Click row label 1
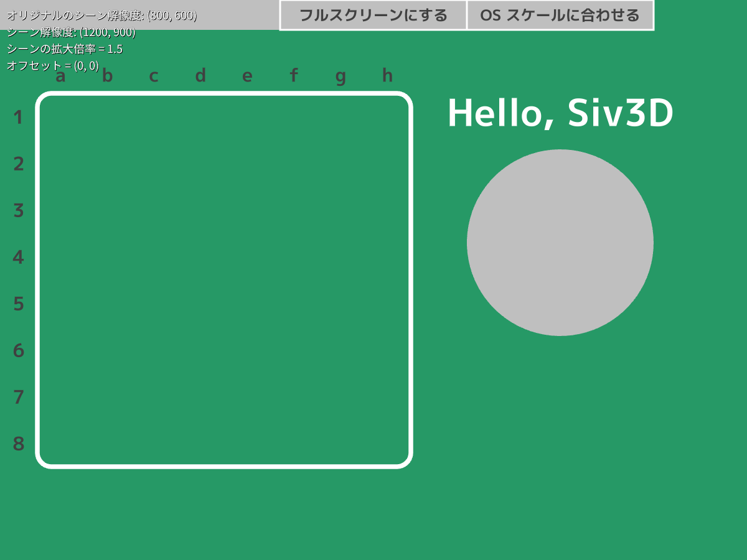The width and height of the screenshot is (747, 560). [x=19, y=117]
